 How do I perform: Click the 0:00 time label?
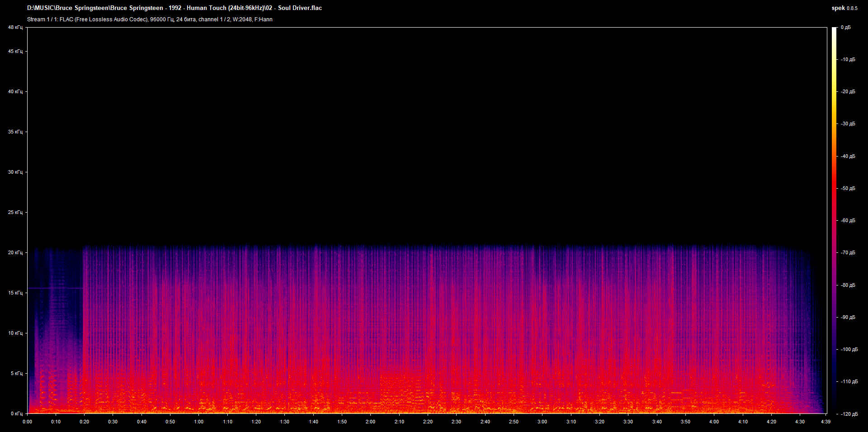[x=27, y=422]
